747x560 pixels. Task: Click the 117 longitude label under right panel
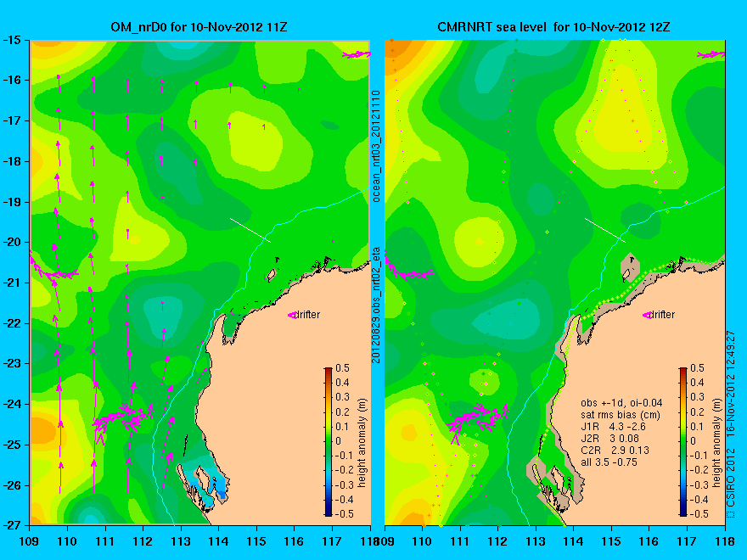click(687, 541)
